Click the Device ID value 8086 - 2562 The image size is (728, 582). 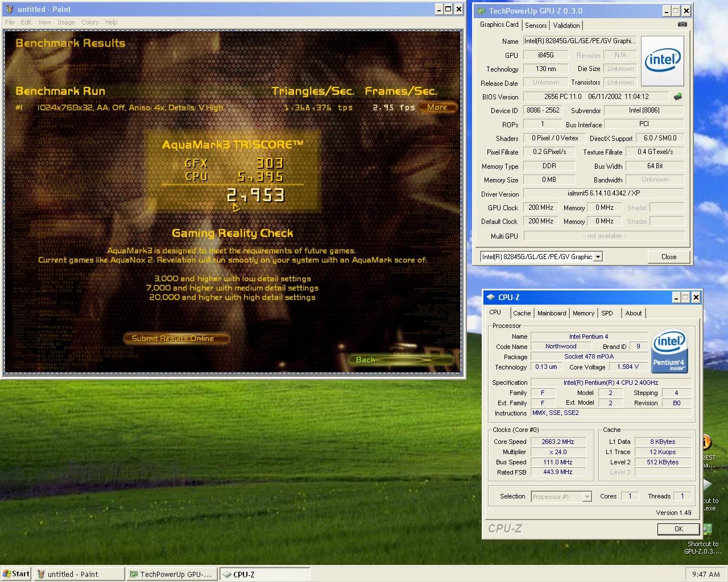(543, 110)
